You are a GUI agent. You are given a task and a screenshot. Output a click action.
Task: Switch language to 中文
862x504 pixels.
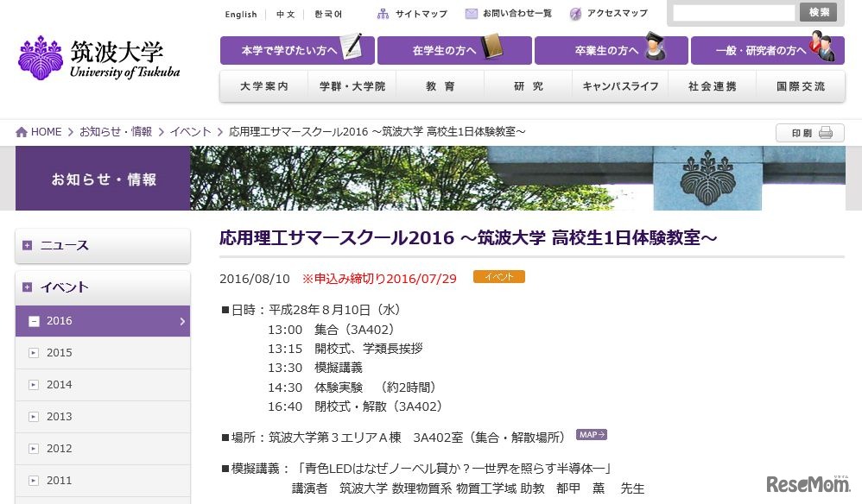285,15
